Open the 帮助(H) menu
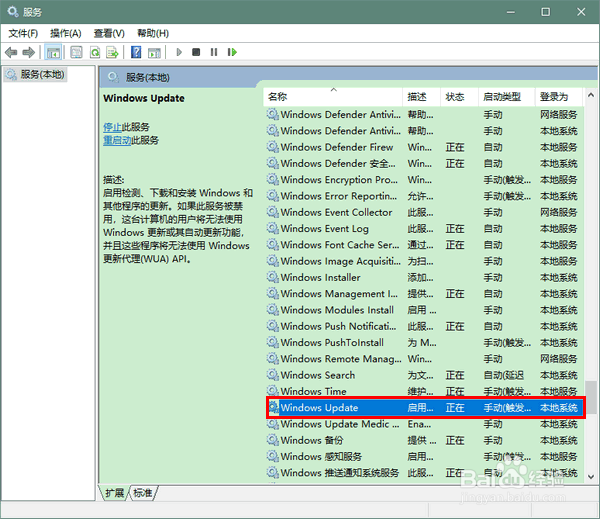Viewport: 600px width, 519px height. [x=153, y=34]
